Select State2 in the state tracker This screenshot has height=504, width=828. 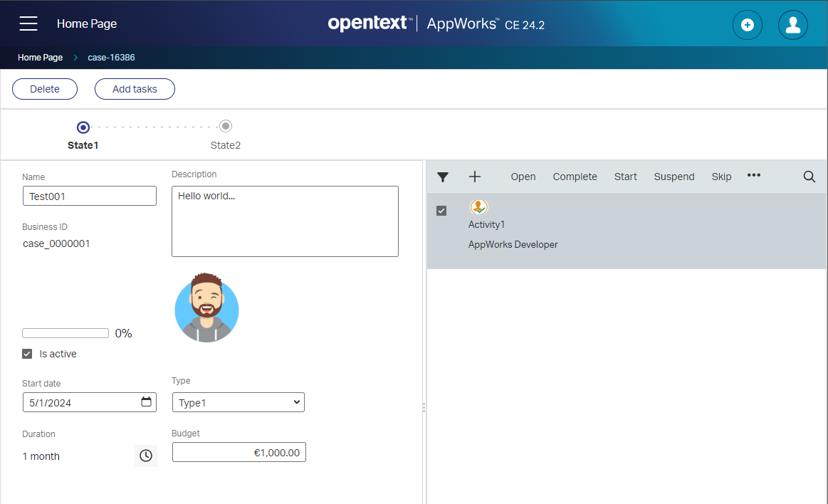[225, 125]
